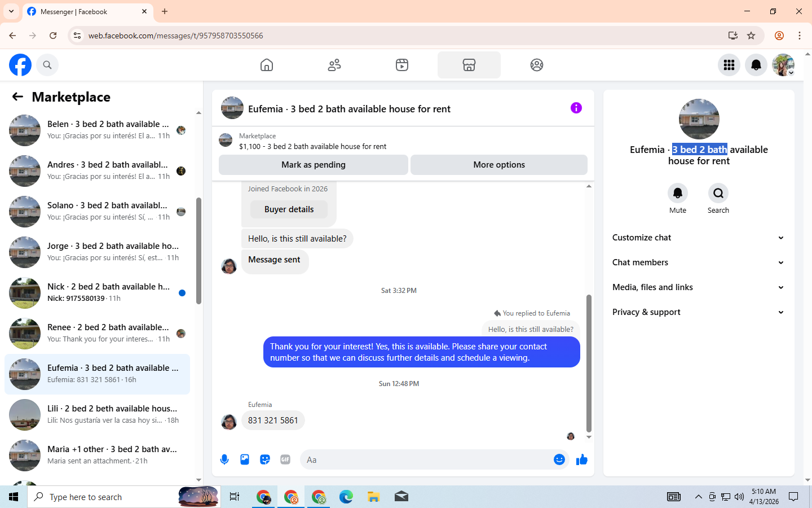Image resolution: width=812 pixels, height=508 pixels.
Task: Click the message bubble '831 321 5861'
Action: click(273, 421)
